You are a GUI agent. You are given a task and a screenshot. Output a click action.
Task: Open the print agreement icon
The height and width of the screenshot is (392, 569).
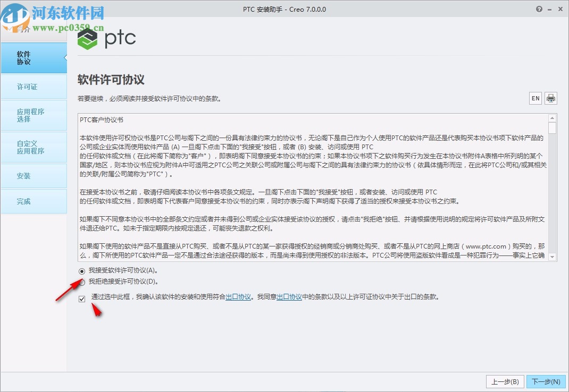click(x=550, y=98)
